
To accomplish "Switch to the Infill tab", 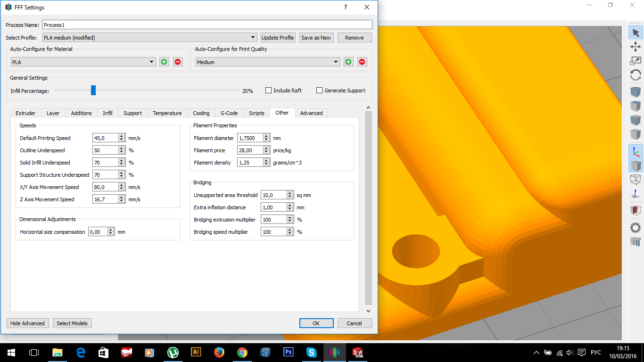I will tap(107, 113).
